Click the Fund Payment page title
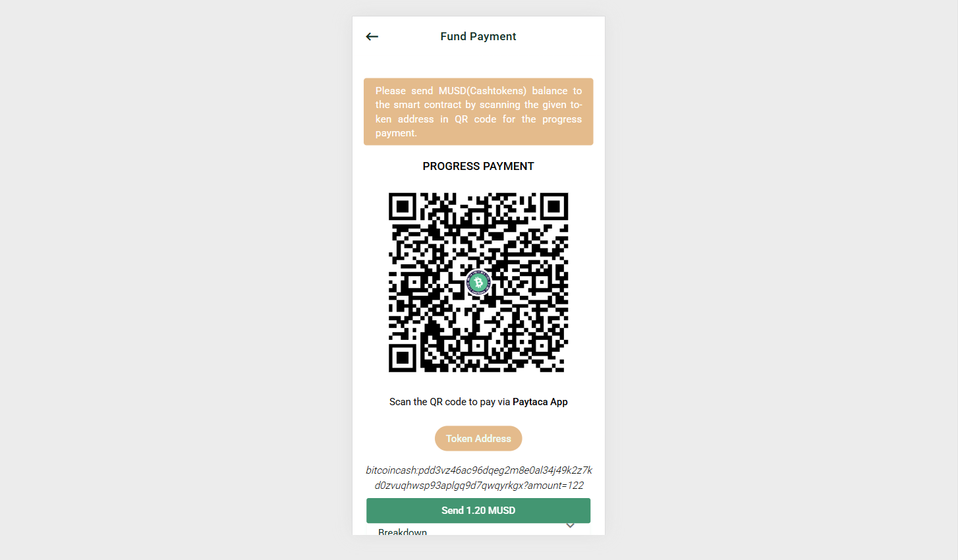The image size is (958, 560). click(478, 37)
